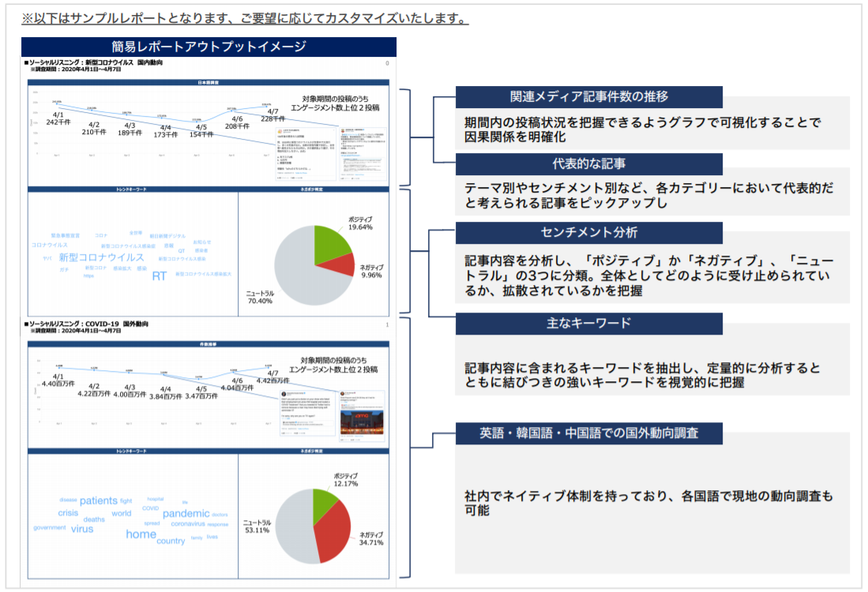This screenshot has height=592, width=868.
Task: Click the 4/1 242千件 data point label
Action: tap(58, 118)
